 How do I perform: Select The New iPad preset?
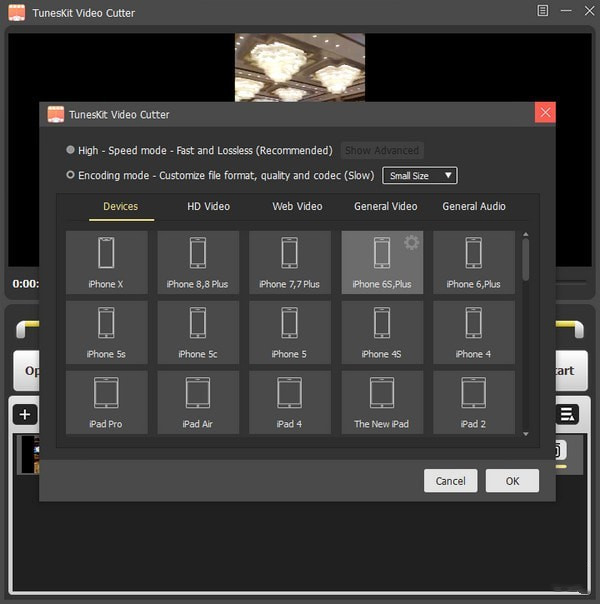pos(382,402)
